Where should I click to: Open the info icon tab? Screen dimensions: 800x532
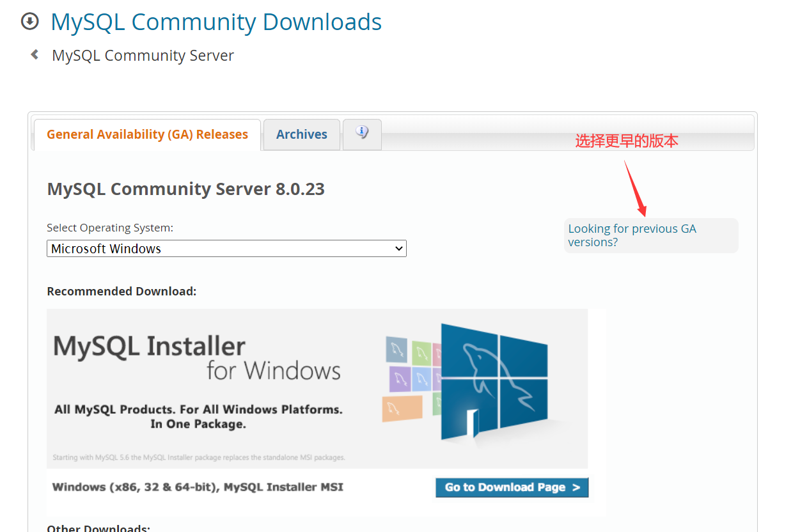coord(362,134)
